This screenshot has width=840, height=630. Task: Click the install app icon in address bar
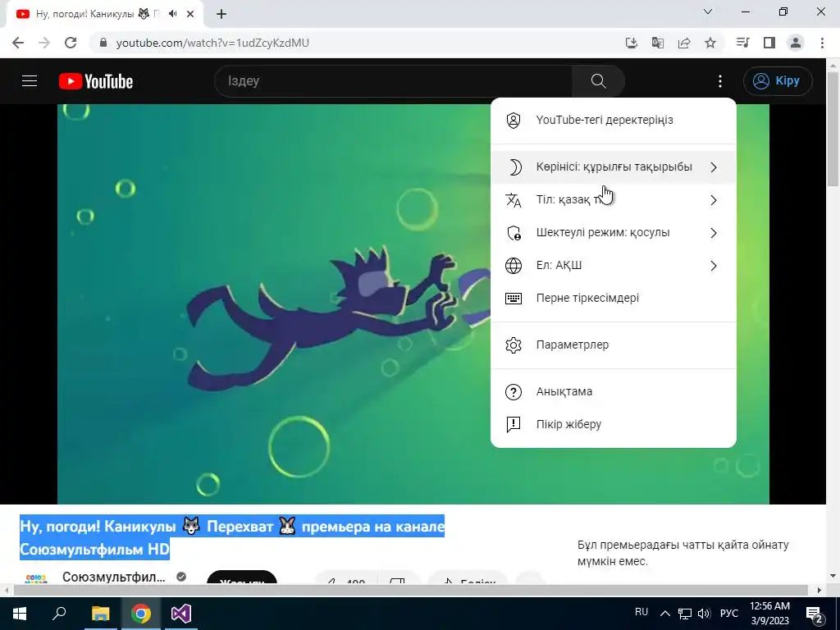tap(632, 43)
